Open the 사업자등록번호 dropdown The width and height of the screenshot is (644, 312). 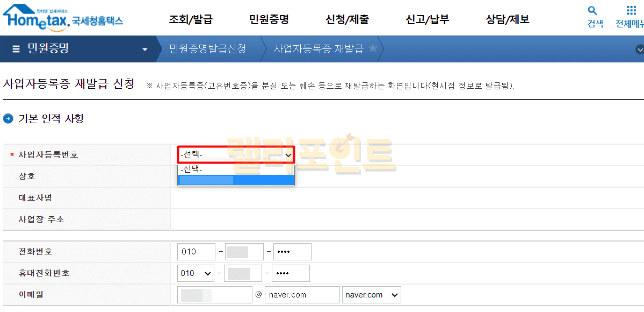pos(236,155)
